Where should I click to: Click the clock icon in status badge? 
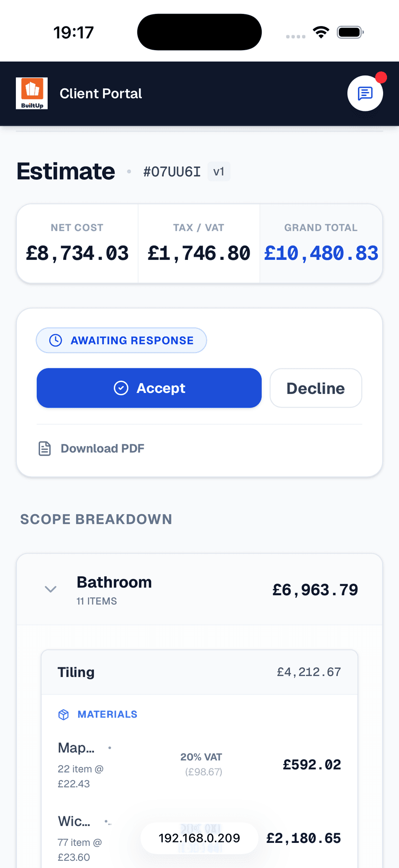[x=56, y=340]
